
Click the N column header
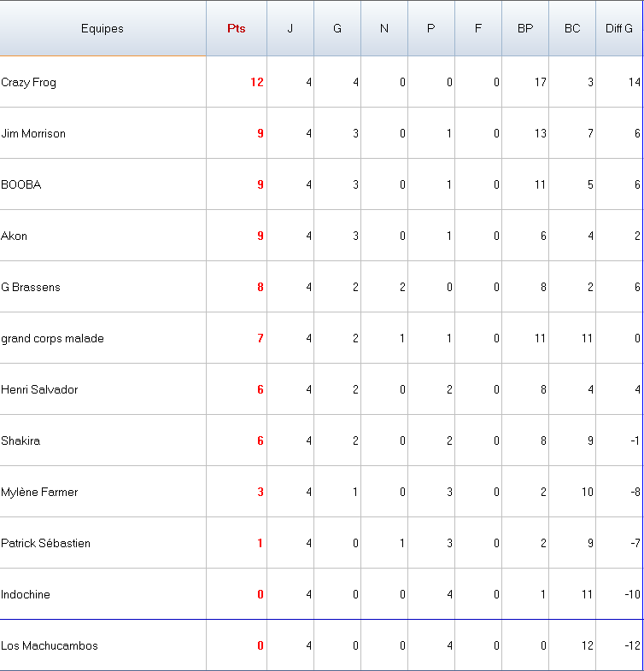[384, 28]
